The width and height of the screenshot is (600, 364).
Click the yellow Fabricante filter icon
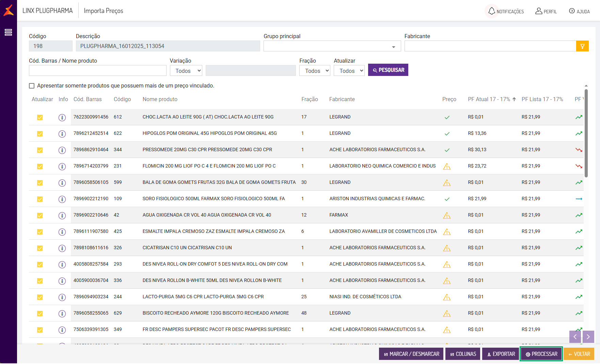pos(582,46)
